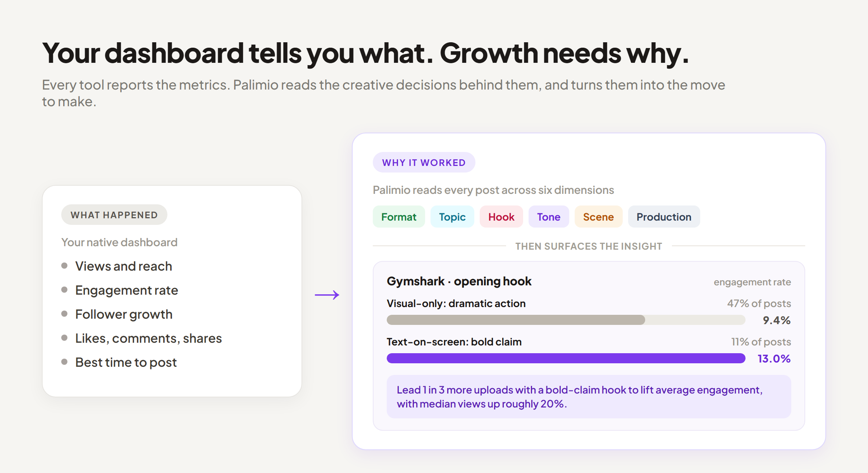Click the purple arrow icon between cards
This screenshot has width=868, height=473.
(x=327, y=295)
